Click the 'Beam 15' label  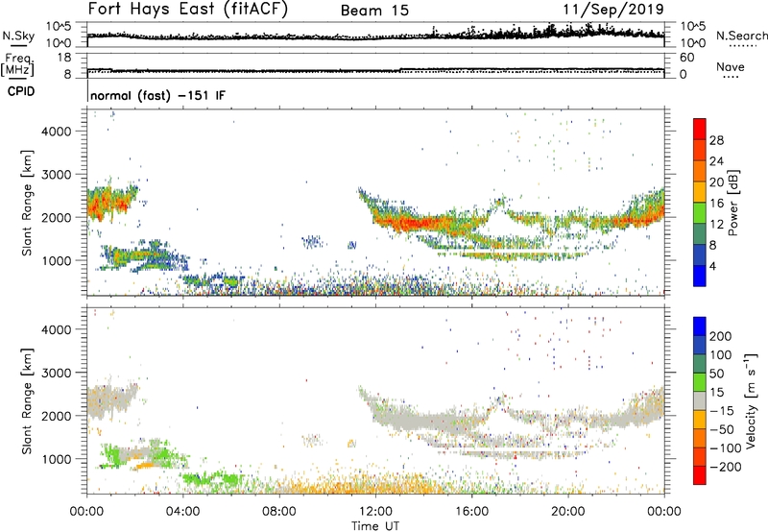[x=374, y=11]
